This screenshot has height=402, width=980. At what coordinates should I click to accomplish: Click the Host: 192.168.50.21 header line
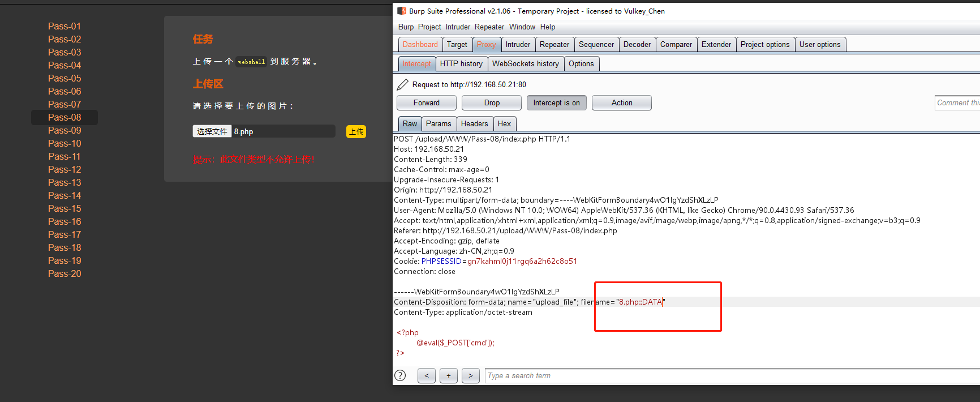click(x=429, y=149)
